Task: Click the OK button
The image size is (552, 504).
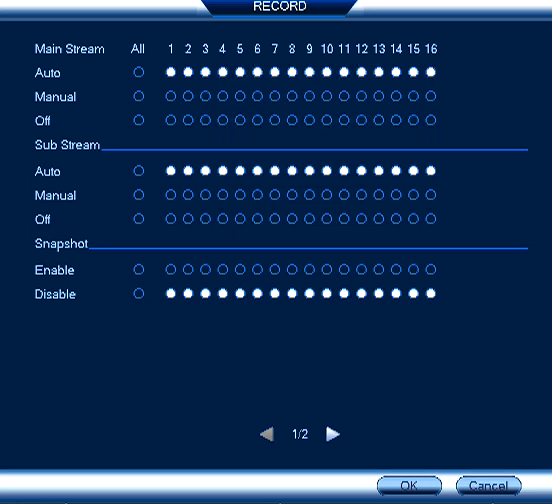Action: tap(409, 486)
